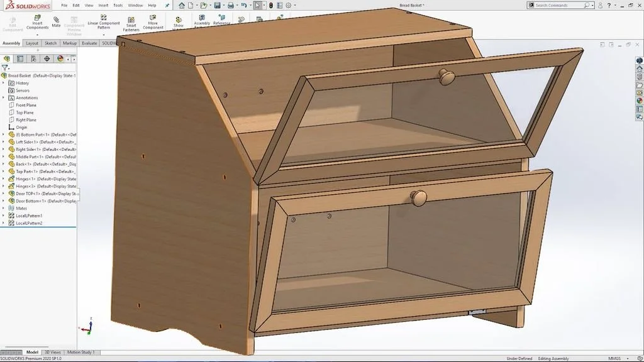Select the Hinges<1> component
This screenshot has height=362, width=644.
(x=28, y=178)
